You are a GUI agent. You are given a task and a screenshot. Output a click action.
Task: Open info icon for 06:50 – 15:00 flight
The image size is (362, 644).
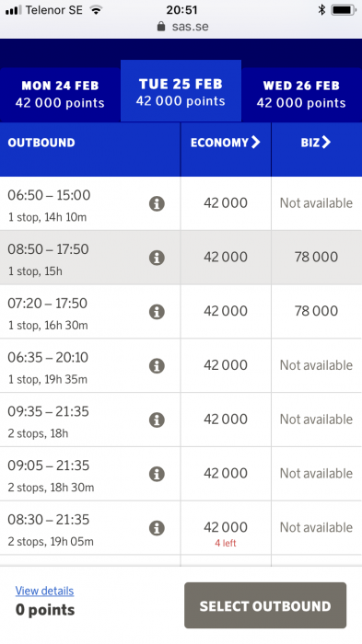pyautogui.click(x=157, y=203)
